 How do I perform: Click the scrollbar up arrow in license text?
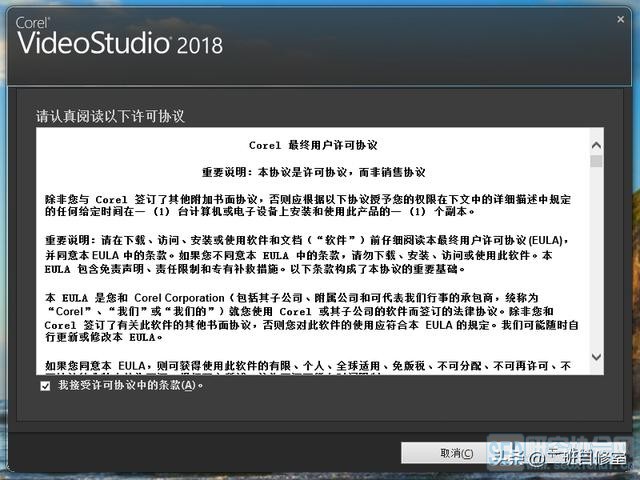[x=596, y=145]
